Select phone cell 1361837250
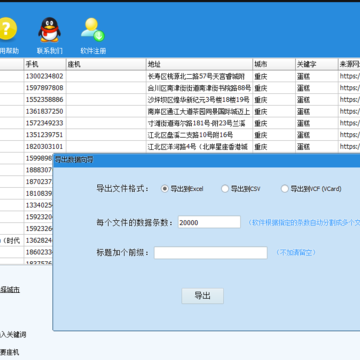The width and height of the screenshot is (360, 360). coord(45,111)
